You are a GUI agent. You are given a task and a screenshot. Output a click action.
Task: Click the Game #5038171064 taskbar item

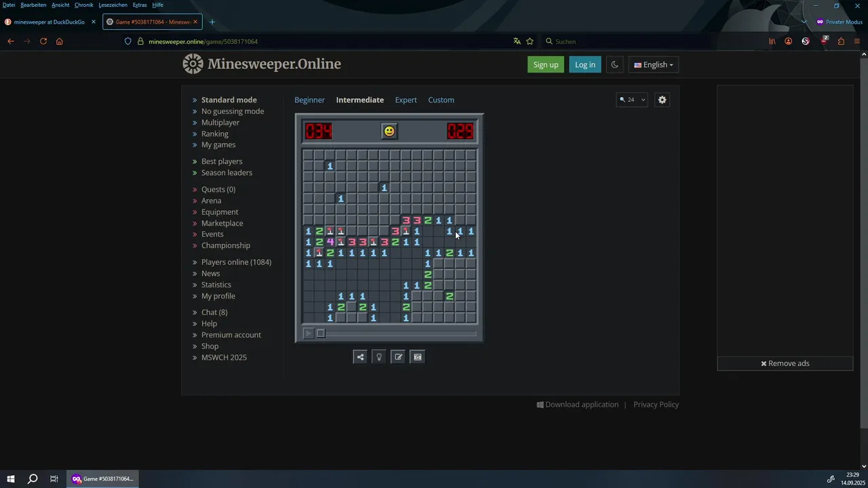(x=103, y=479)
